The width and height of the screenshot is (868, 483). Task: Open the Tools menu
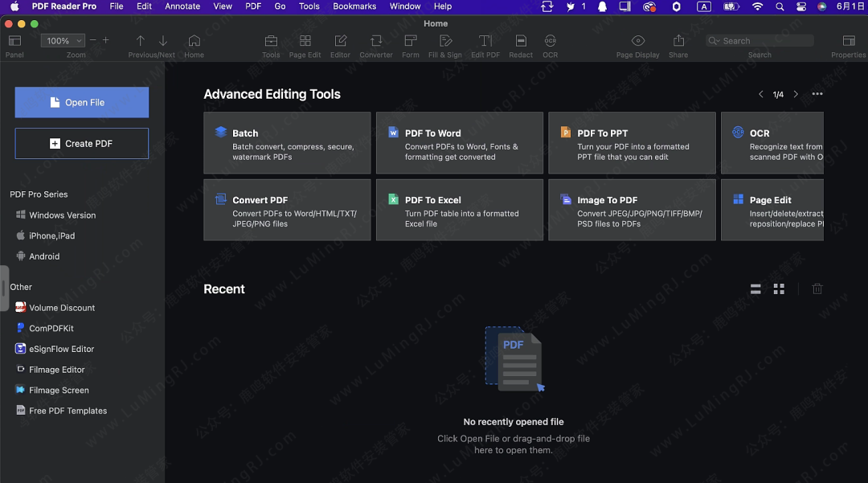(x=309, y=6)
